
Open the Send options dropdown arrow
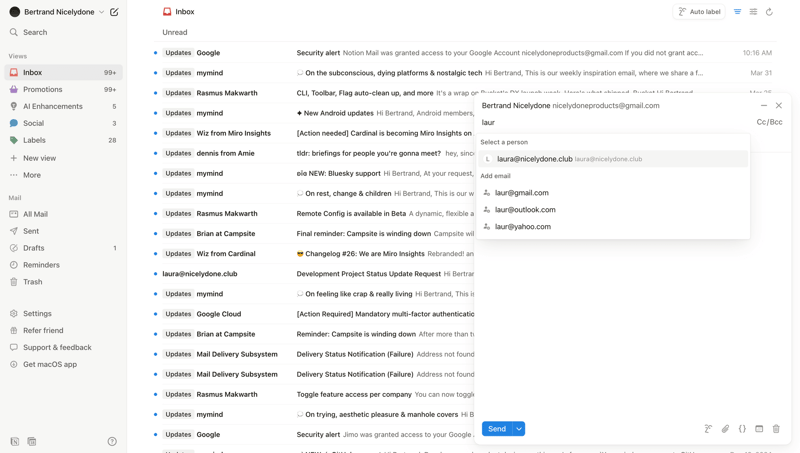click(519, 429)
